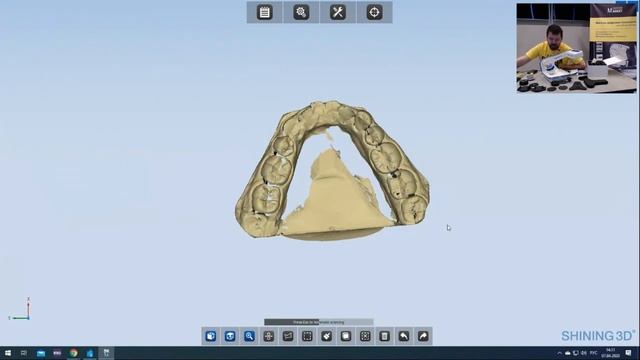The width and height of the screenshot is (640, 360).
Task: Open the order list clipboard icon
Action: 264,12
